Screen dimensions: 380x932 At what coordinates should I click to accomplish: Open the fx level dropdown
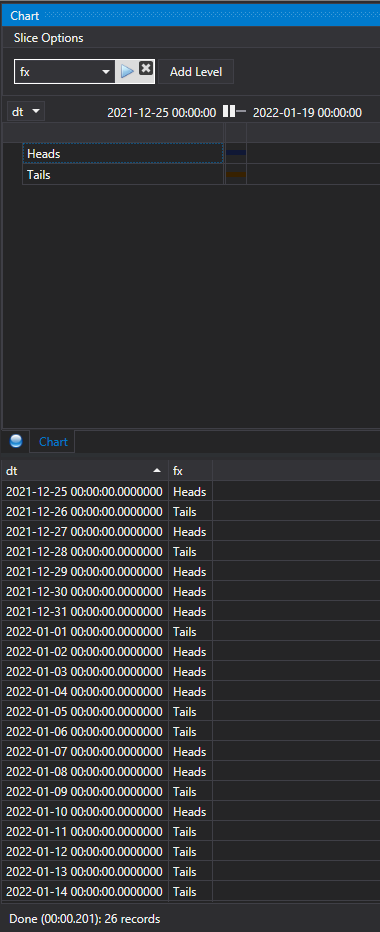pos(106,72)
